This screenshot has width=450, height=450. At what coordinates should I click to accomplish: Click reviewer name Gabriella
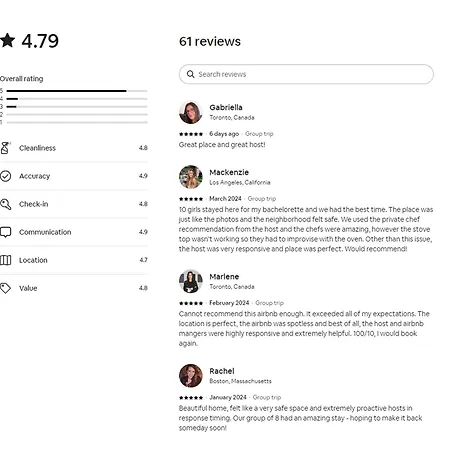[226, 107]
